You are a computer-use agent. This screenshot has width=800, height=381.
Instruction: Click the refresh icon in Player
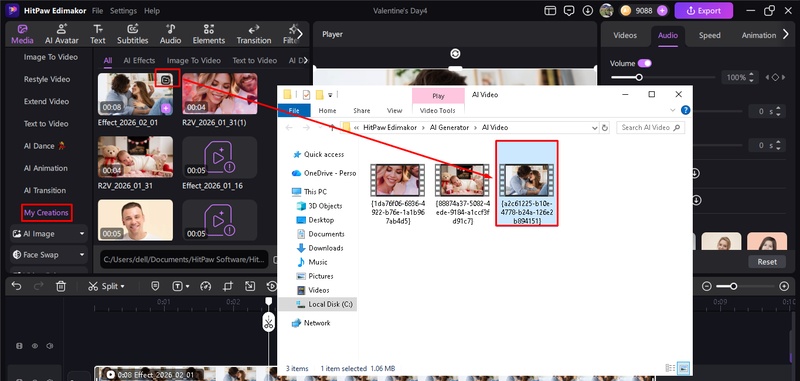(455, 54)
